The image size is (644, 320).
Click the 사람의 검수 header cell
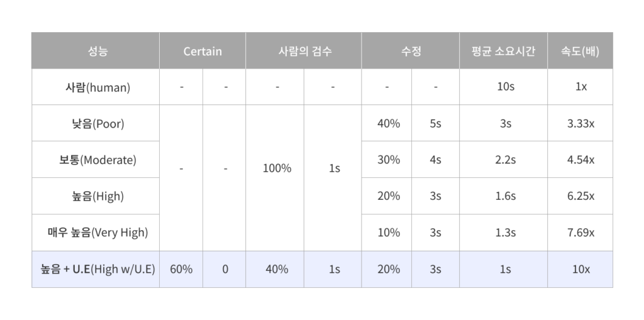[x=304, y=51]
